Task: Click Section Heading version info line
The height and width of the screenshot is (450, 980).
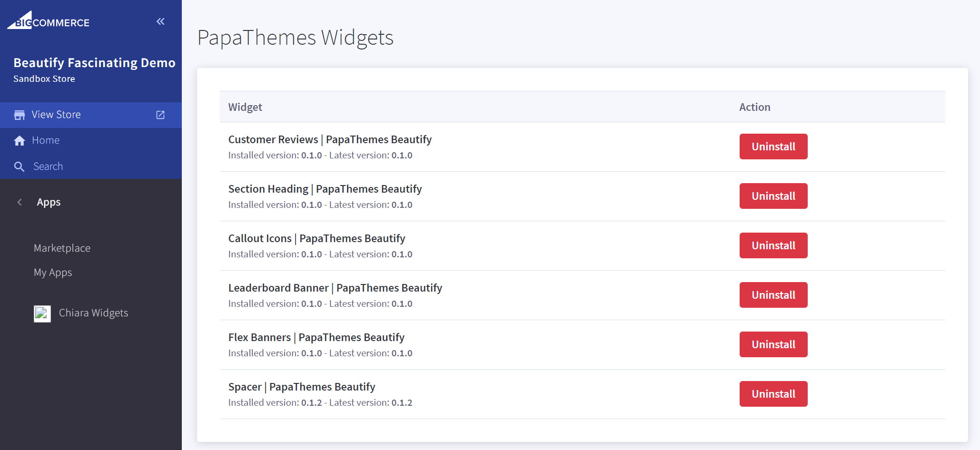Action: (320, 205)
